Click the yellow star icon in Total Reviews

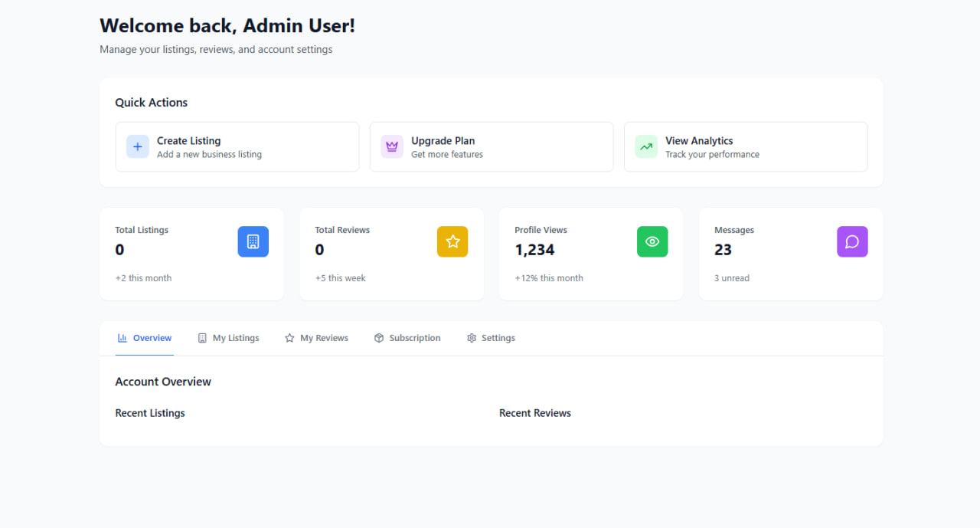(x=452, y=241)
